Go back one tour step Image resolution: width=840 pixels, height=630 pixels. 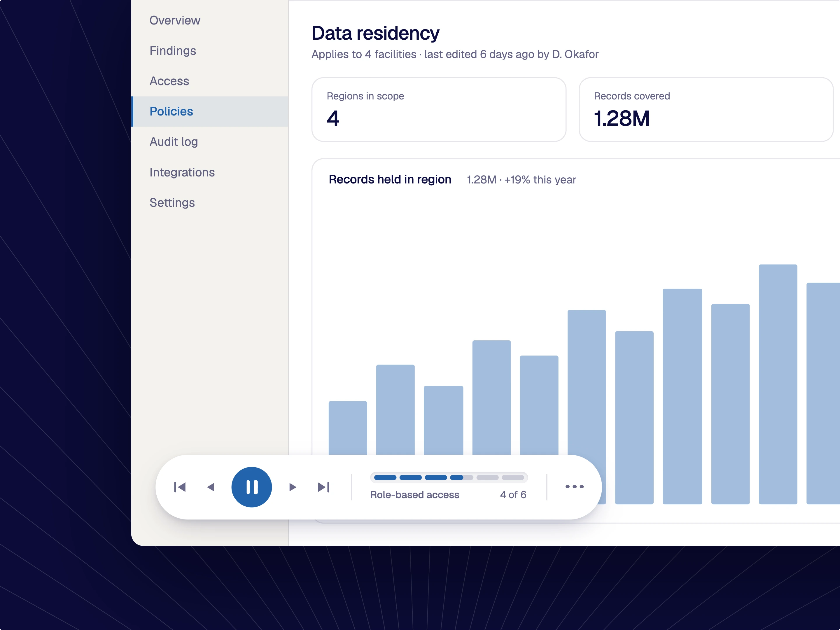point(211,487)
